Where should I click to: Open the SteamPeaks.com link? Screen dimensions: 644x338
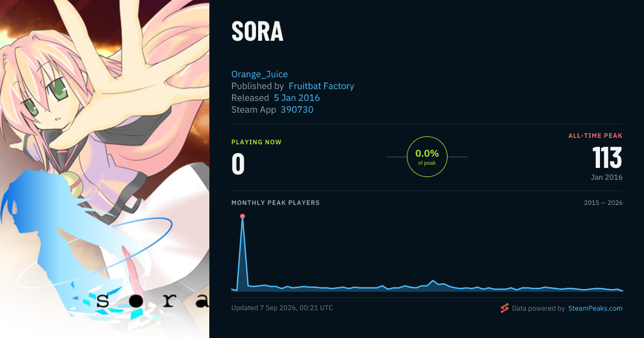click(x=595, y=308)
